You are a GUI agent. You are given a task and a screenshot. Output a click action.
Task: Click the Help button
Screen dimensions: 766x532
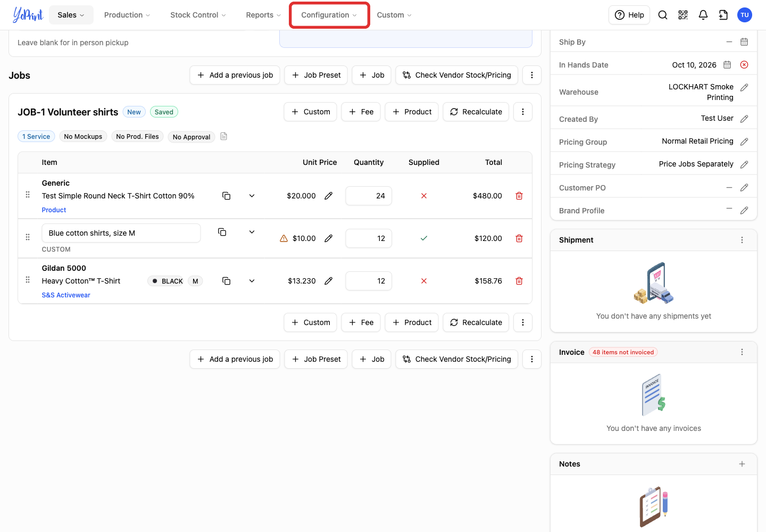[x=629, y=15]
